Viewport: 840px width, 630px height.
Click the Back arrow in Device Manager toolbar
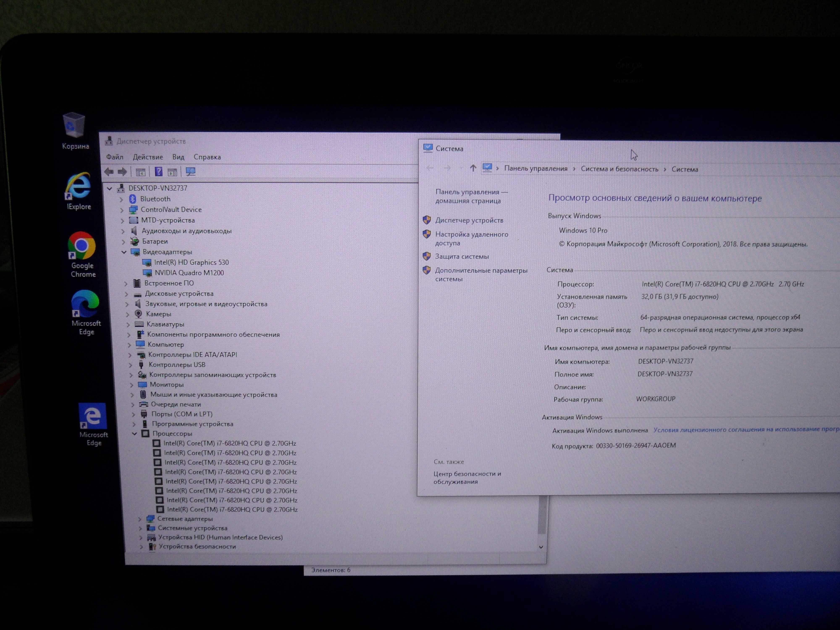click(x=109, y=172)
